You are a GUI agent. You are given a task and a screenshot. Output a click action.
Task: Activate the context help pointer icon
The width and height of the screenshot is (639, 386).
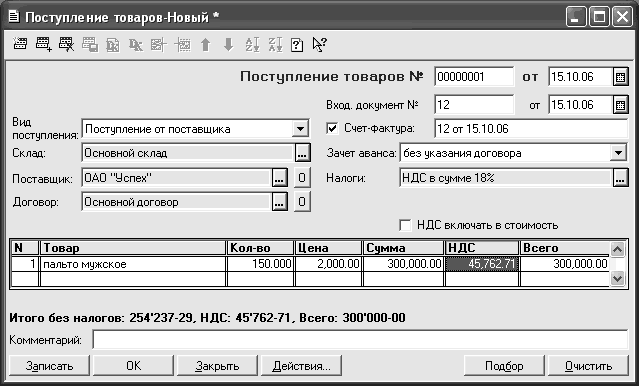coord(320,44)
